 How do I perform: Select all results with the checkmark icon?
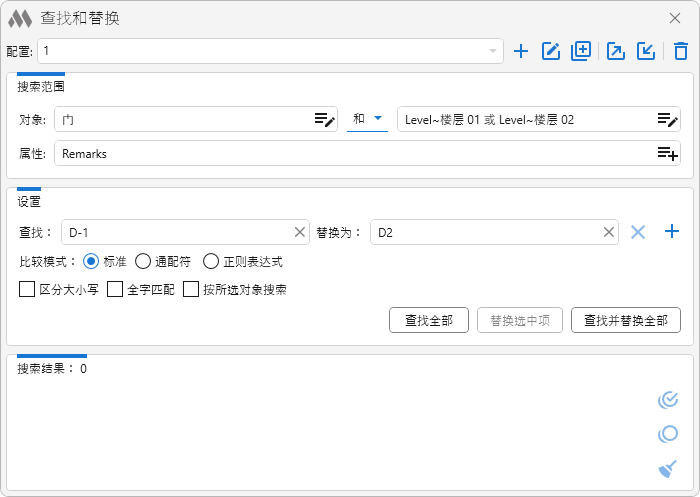668,400
